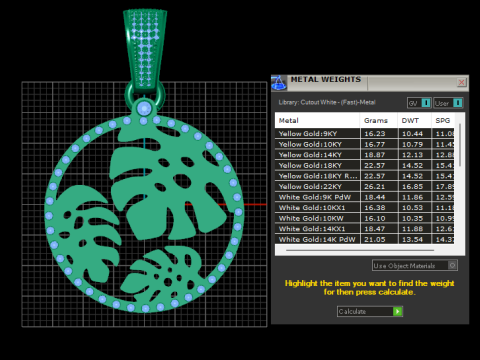Select the pendant bail in the viewport

pos(145,50)
